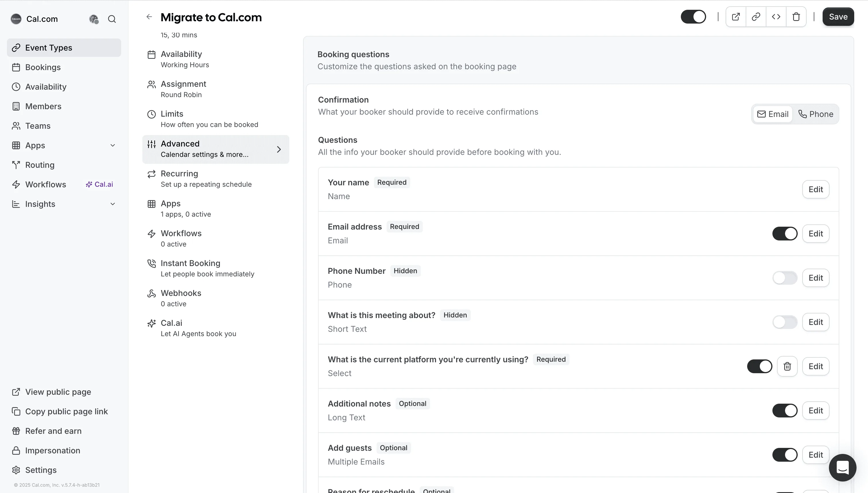Expand the Apps menu chevron in the sidebar

click(x=113, y=145)
